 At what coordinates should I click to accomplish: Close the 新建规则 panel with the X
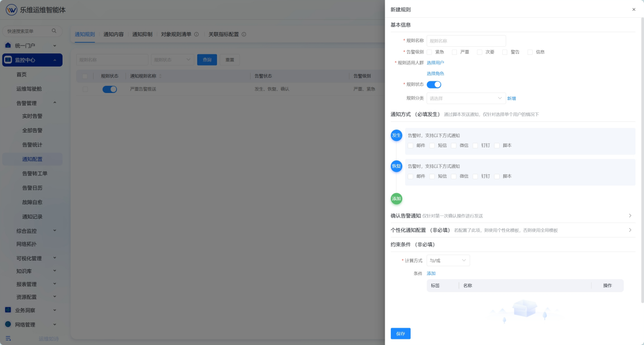click(x=634, y=10)
